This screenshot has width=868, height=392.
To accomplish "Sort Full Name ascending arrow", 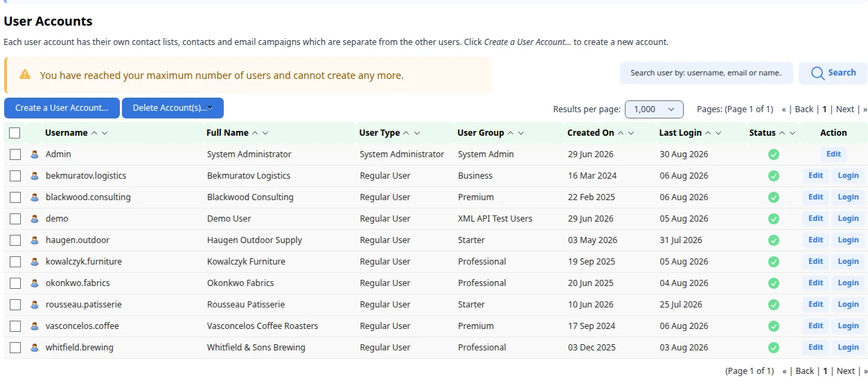I will pyautogui.click(x=255, y=133).
